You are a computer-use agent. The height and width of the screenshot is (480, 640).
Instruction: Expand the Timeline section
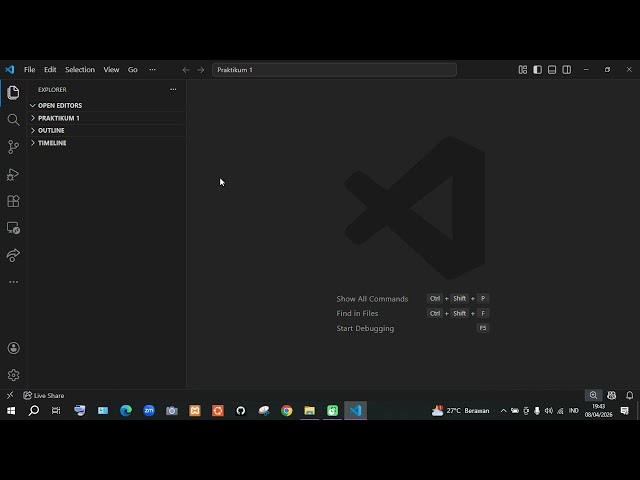pos(107,143)
